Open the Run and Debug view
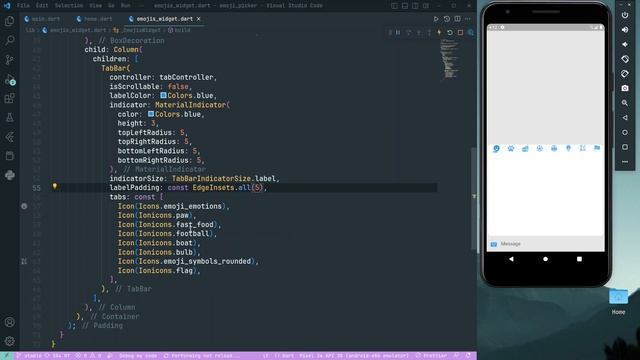 point(9,79)
